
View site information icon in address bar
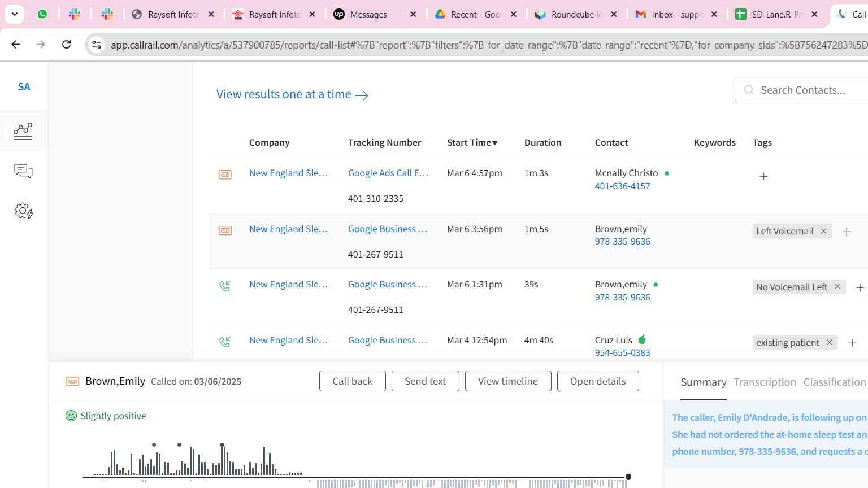tap(97, 45)
